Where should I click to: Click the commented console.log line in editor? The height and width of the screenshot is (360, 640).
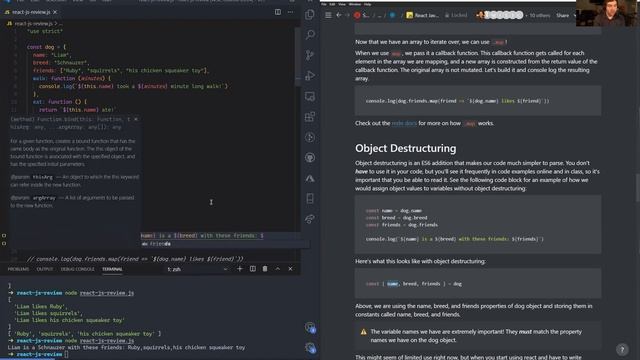135,259
